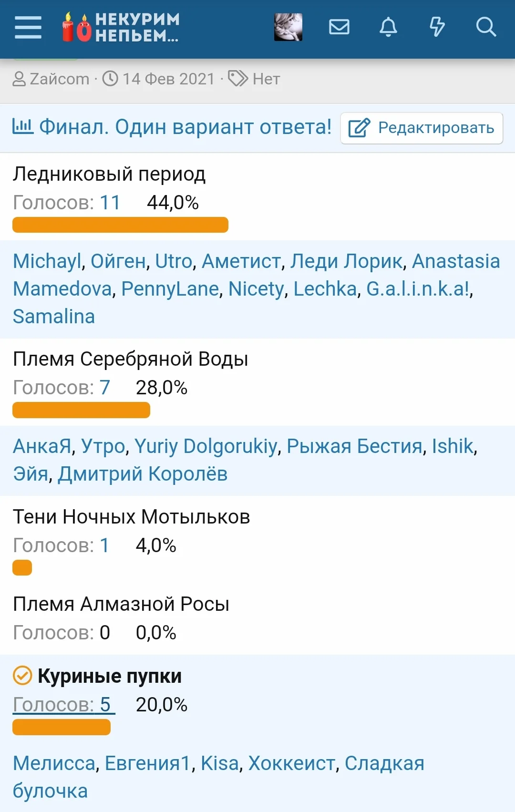Screen dimensions: 515x812
Task: Expand voters via Голосов: 7 count
Action: pos(104,388)
